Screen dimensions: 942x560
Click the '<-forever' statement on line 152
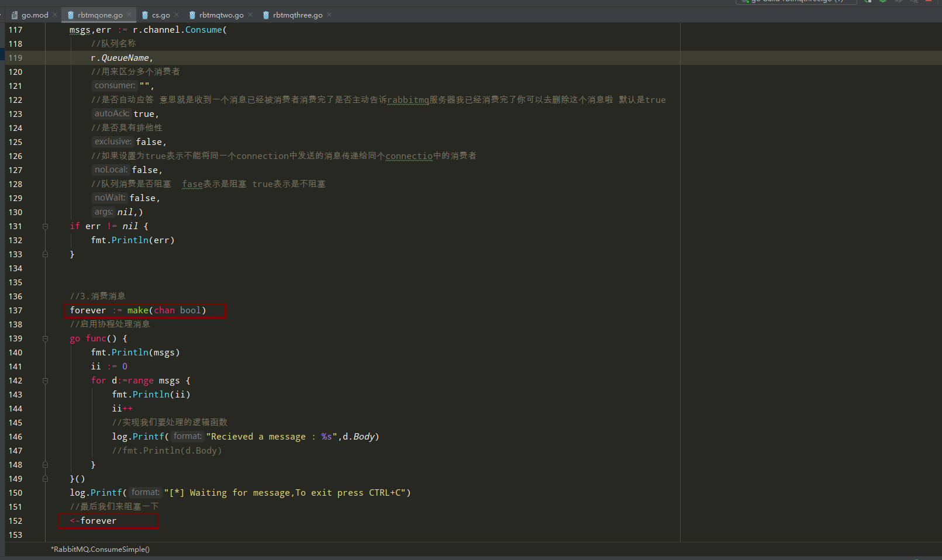click(x=93, y=521)
